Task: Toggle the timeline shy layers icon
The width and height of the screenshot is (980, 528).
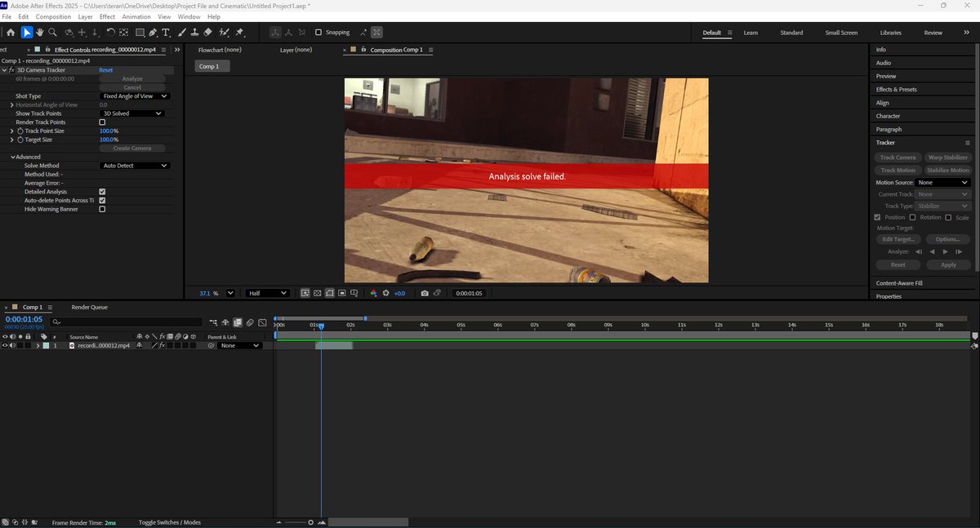Action: tap(225, 322)
